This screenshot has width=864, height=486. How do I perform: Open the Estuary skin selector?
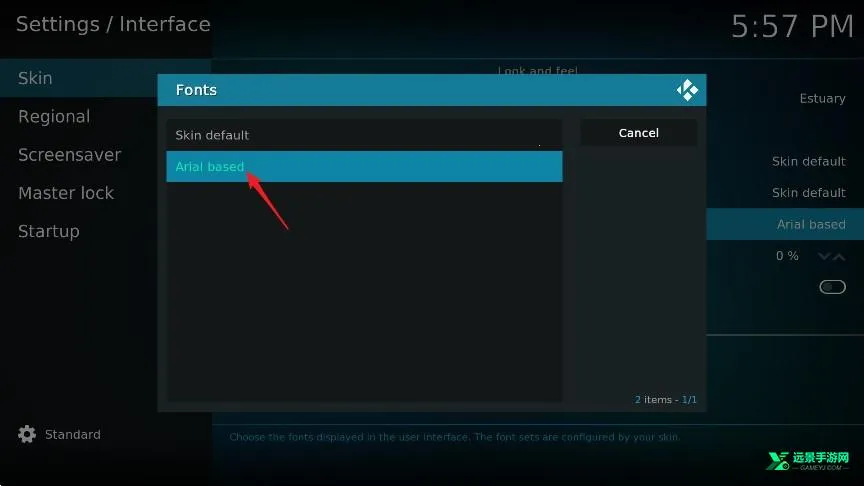click(x=822, y=98)
